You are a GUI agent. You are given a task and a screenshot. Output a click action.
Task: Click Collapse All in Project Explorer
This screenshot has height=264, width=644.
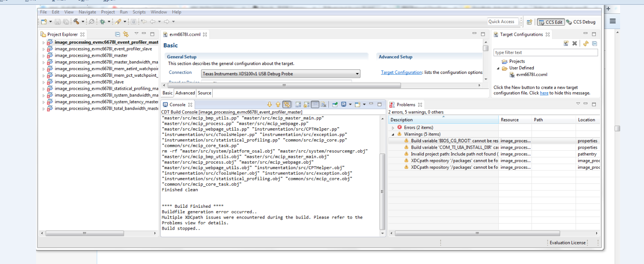pos(118,34)
